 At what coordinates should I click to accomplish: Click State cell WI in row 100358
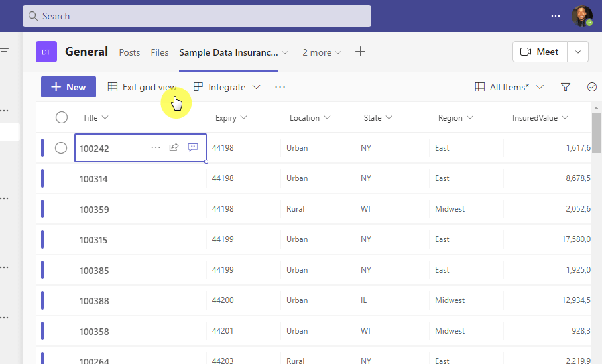click(x=392, y=331)
